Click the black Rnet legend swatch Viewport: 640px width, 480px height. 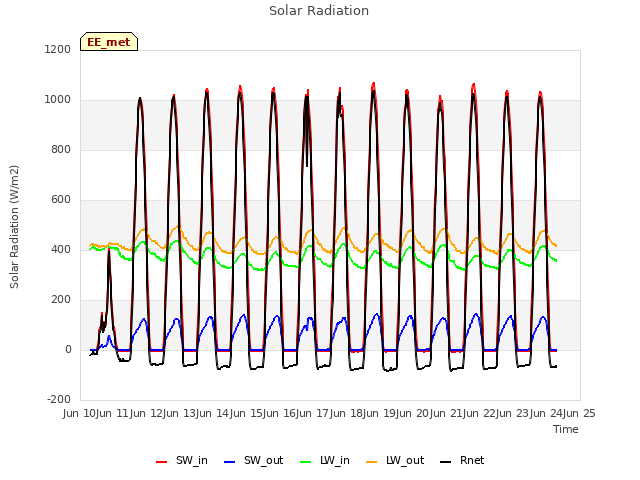pos(446,462)
